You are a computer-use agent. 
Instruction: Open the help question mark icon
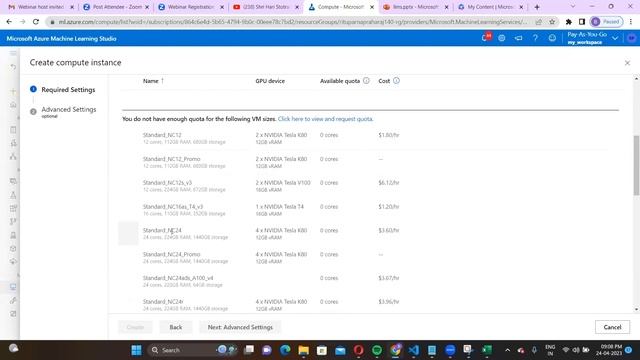535,38
